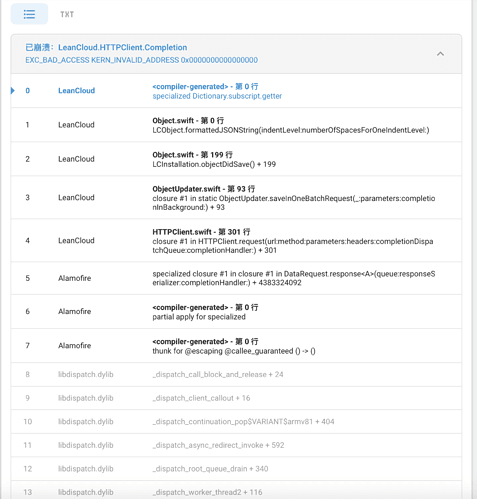Viewport: 477px width, 499px height.
Task: Click the Alamofire label in frame 5
Action: point(75,278)
